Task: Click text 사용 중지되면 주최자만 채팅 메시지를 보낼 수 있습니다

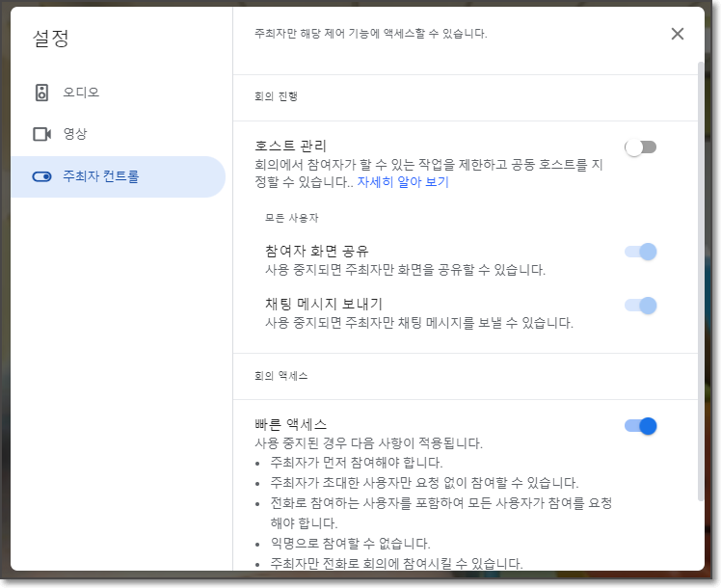Action: 419,323
